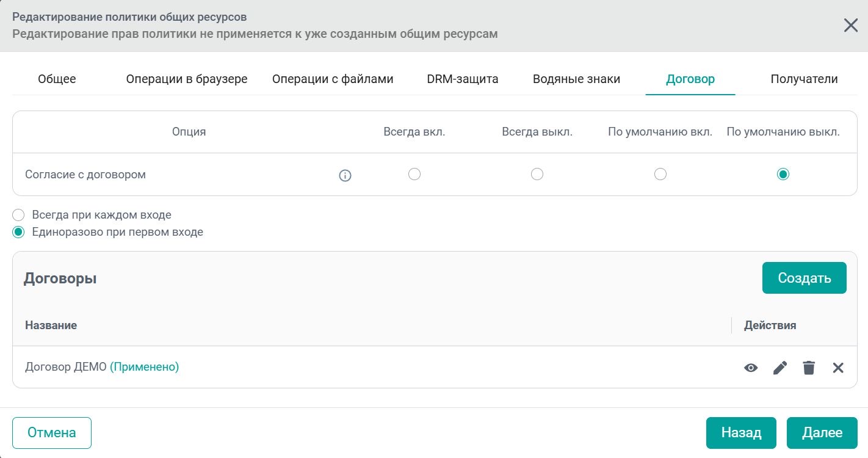Select the Всегда вкл. radio option

pos(414,175)
